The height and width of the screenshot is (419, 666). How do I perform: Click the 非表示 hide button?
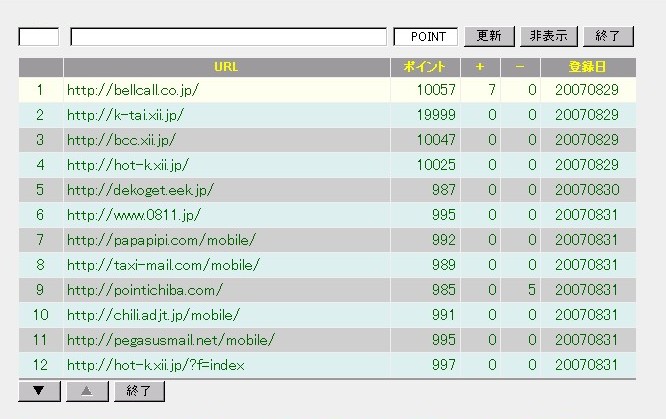549,36
